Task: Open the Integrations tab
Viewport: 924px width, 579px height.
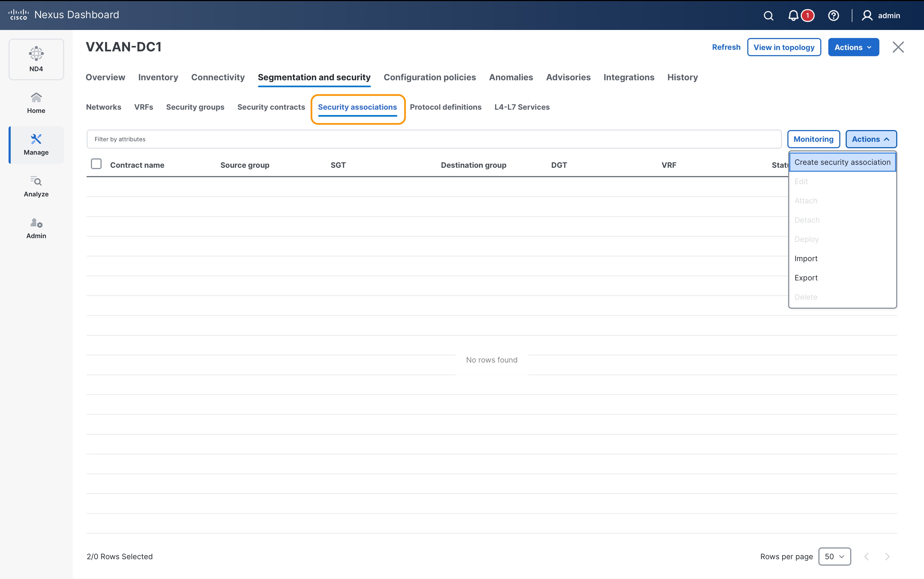Action: tap(629, 77)
